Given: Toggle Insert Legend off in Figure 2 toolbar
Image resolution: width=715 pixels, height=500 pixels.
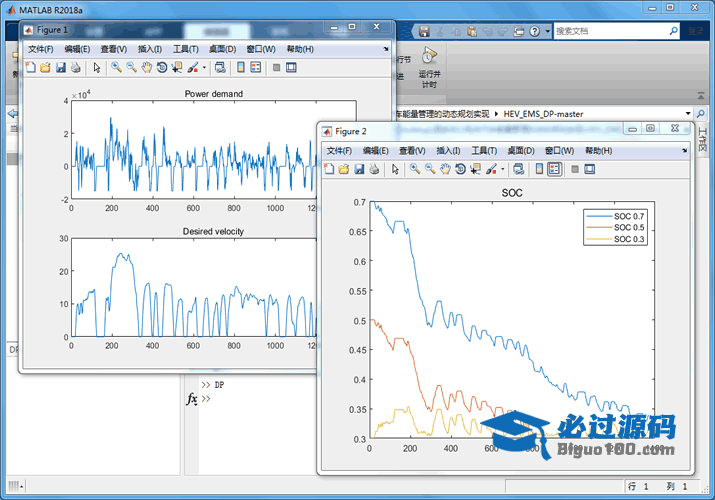Looking at the screenshot, I should click(554, 169).
